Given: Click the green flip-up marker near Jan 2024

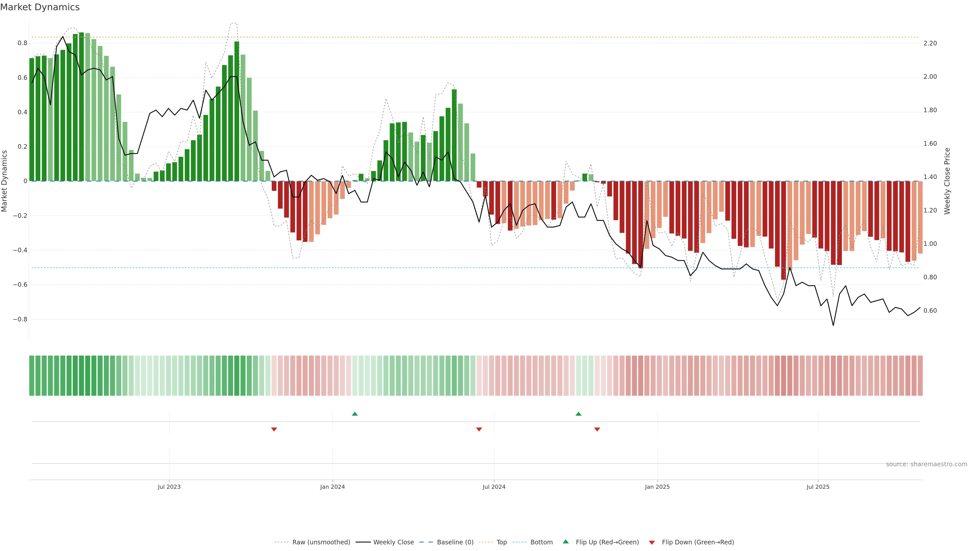Looking at the screenshot, I should [x=354, y=414].
